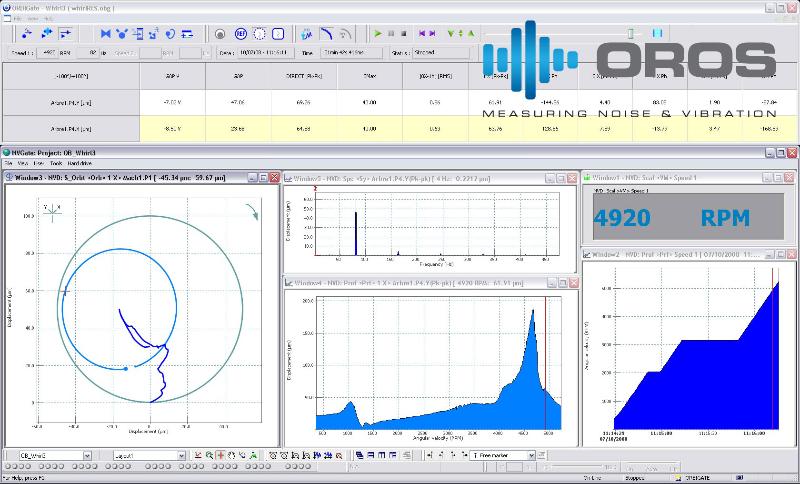Click the first Arbre1.P4 white table row header
The image size is (800, 484).
71,103
